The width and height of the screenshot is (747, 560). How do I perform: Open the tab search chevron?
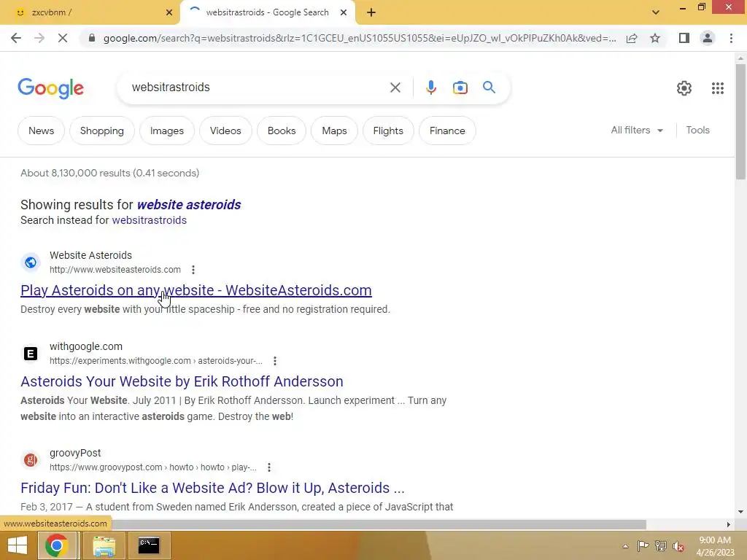click(656, 13)
